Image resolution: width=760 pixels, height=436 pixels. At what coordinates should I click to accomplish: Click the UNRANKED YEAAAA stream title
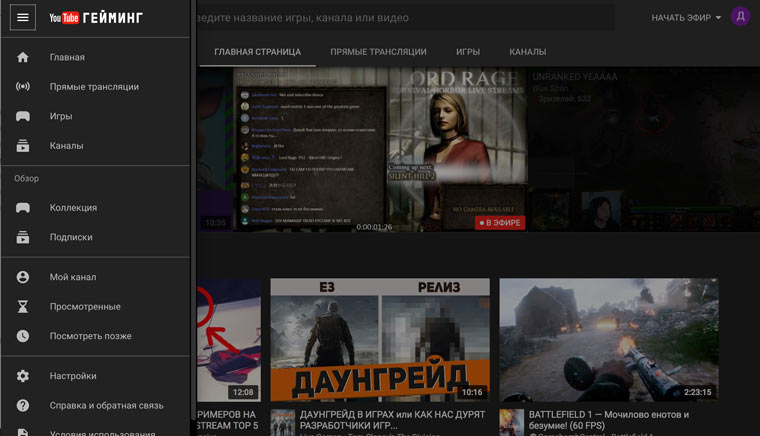tap(575, 77)
